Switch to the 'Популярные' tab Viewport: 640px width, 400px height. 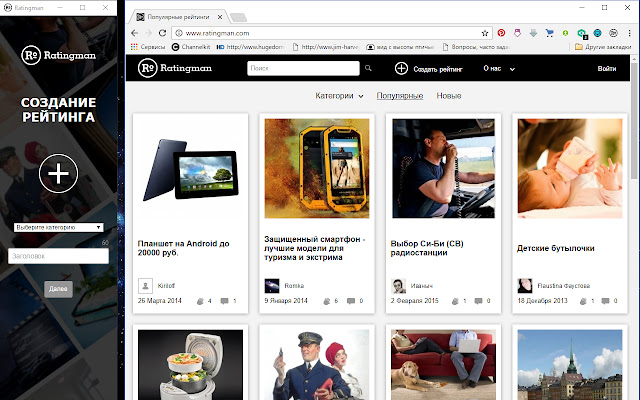pyautogui.click(x=400, y=96)
